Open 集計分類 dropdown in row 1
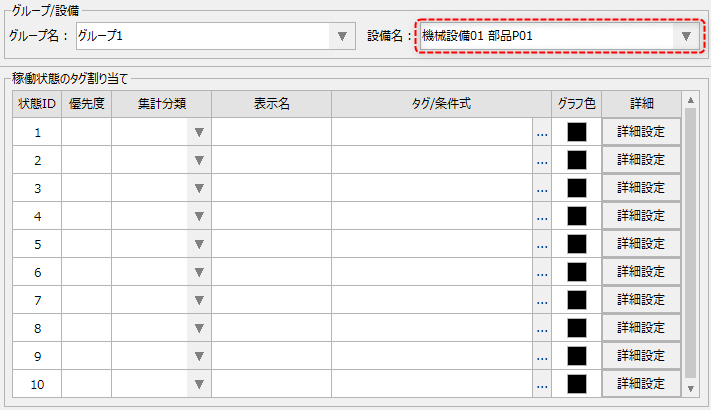711x410 pixels. [199, 132]
